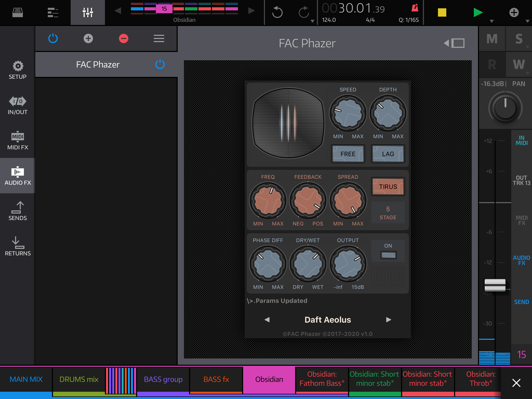The image size is (532, 399).
Task: Click the PAN knob
Action: tap(505, 108)
